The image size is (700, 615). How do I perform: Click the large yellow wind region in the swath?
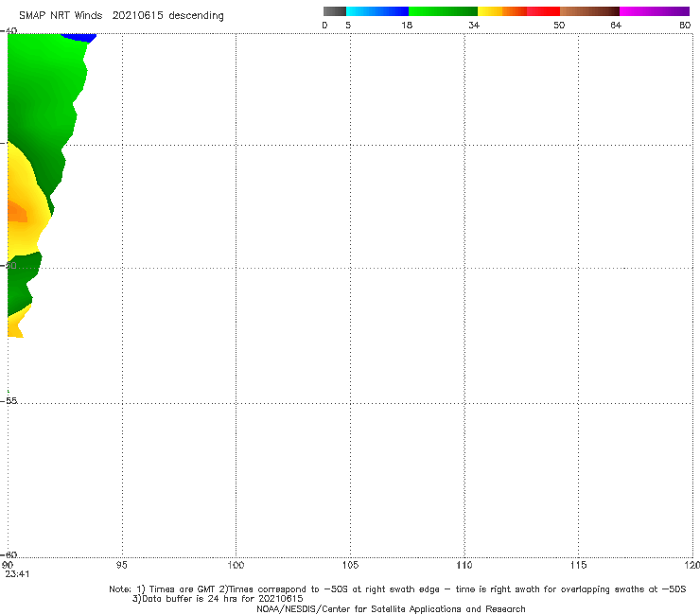pyautogui.click(x=29, y=201)
